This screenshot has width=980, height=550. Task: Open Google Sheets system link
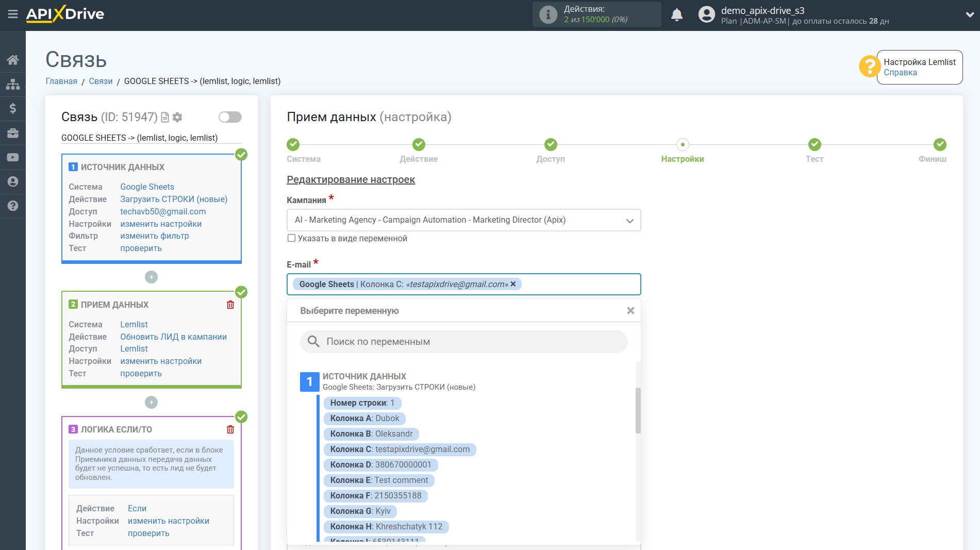(x=147, y=187)
